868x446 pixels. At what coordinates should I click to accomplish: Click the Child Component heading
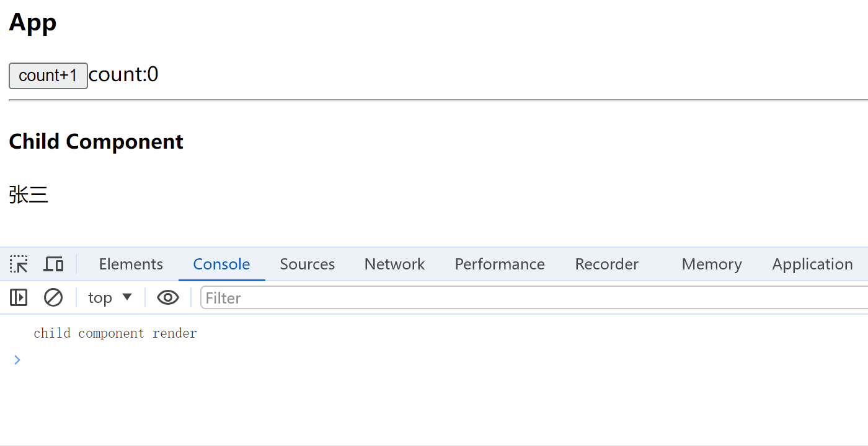[x=96, y=142]
